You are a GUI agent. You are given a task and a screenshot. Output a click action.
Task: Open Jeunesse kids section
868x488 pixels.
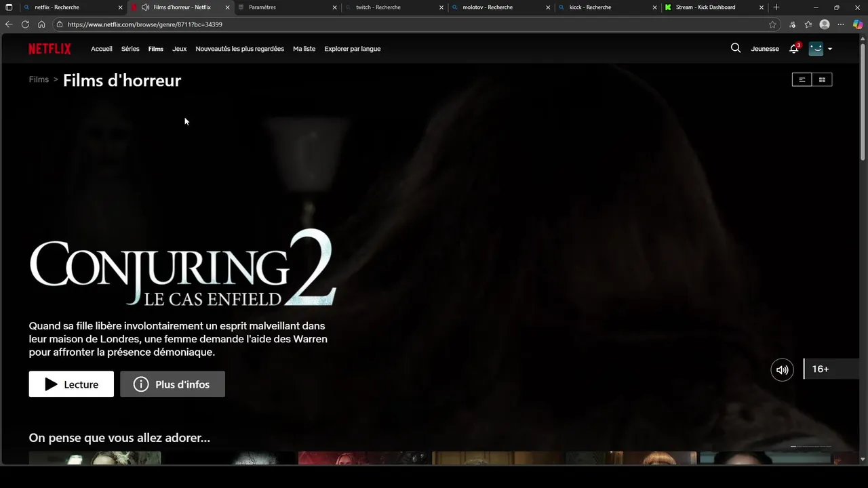[765, 49]
